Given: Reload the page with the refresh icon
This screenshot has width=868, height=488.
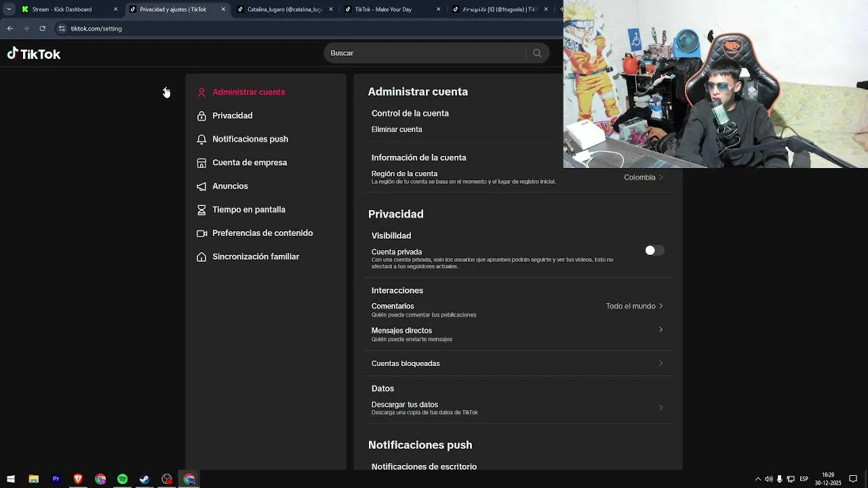Looking at the screenshot, I should point(42,28).
